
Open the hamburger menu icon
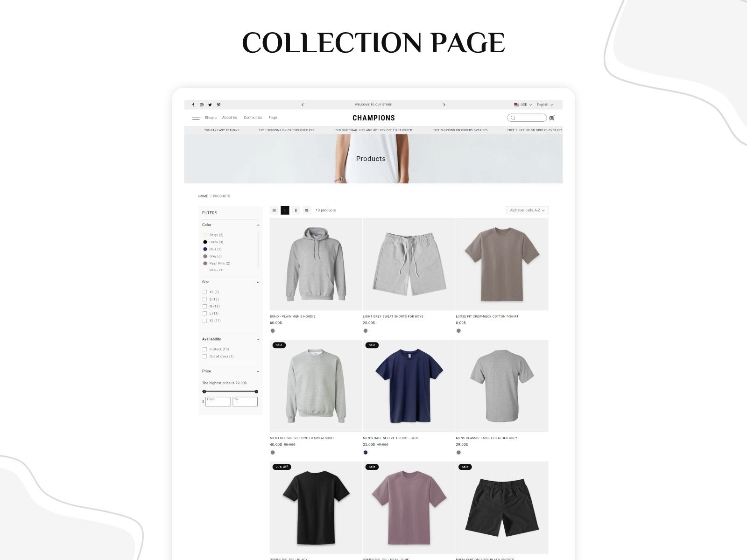pos(196,118)
